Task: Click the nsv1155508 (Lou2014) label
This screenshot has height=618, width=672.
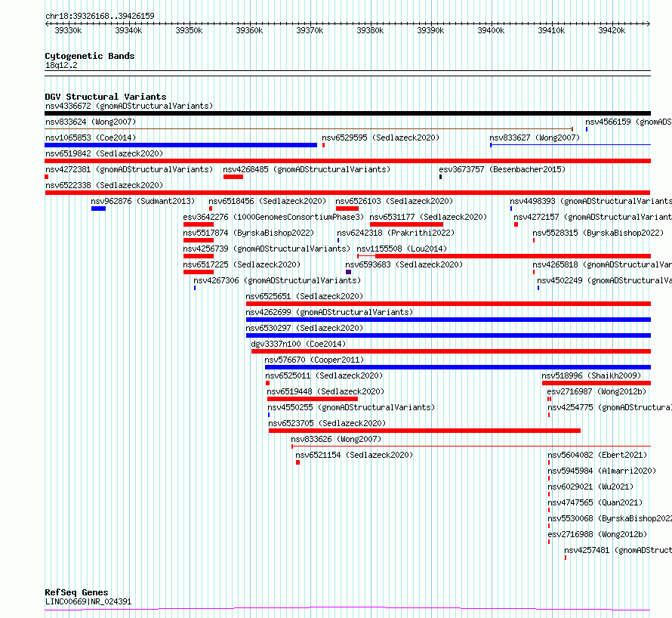Action: coord(402,249)
